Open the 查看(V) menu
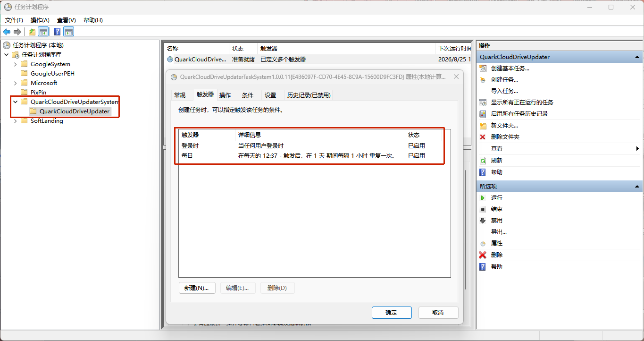This screenshot has width=644, height=341. tap(67, 20)
